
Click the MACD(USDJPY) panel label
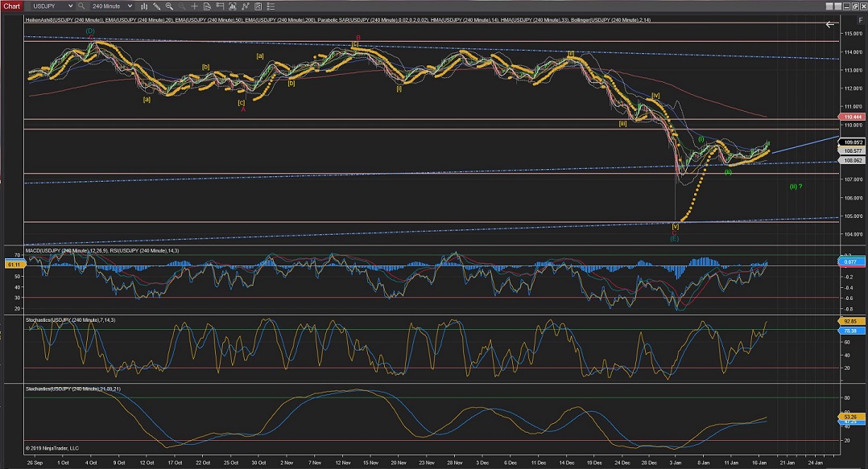[66, 250]
